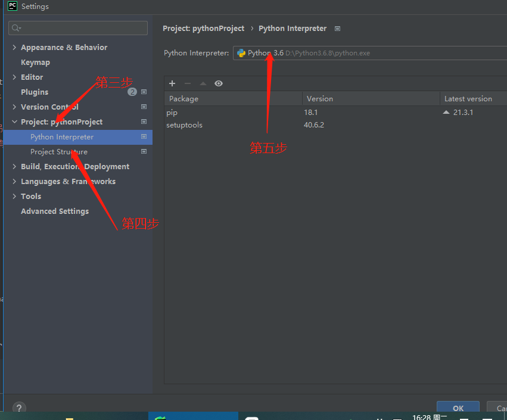
Task: Click the Package column header
Action: (x=233, y=99)
